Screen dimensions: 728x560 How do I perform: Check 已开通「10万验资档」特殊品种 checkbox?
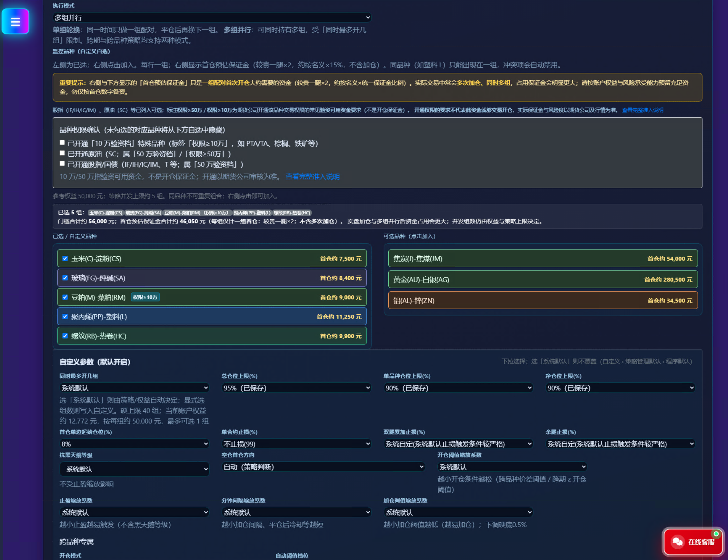62,142
